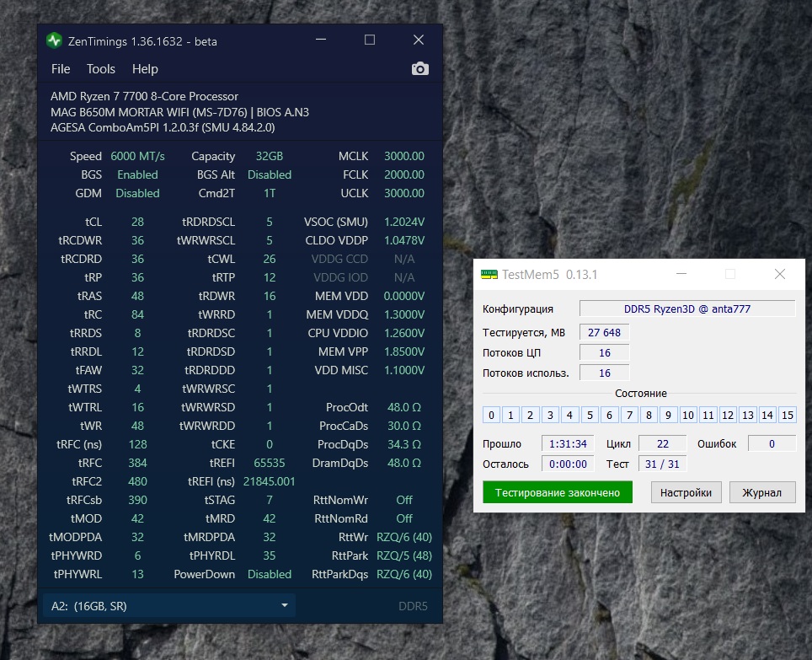This screenshot has width=812, height=660.
Task: Select thread status box 14 in TestMem5
Action: coord(767,415)
